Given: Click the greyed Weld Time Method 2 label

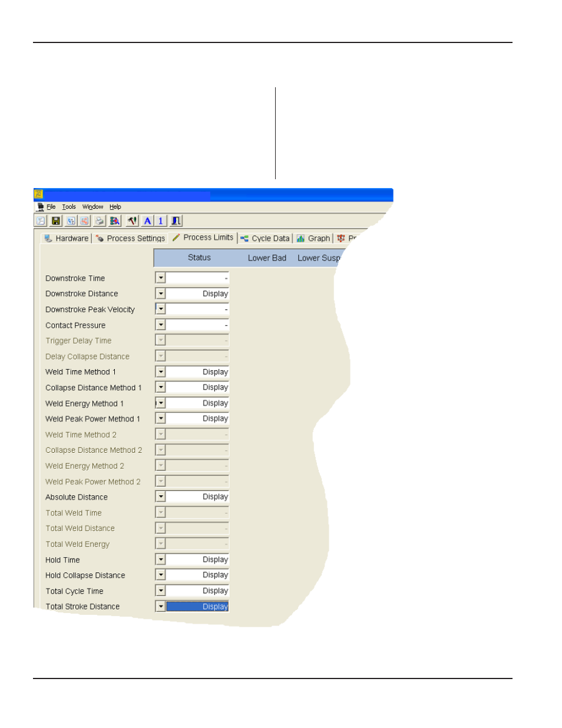Looking at the screenshot, I should click(x=81, y=435).
